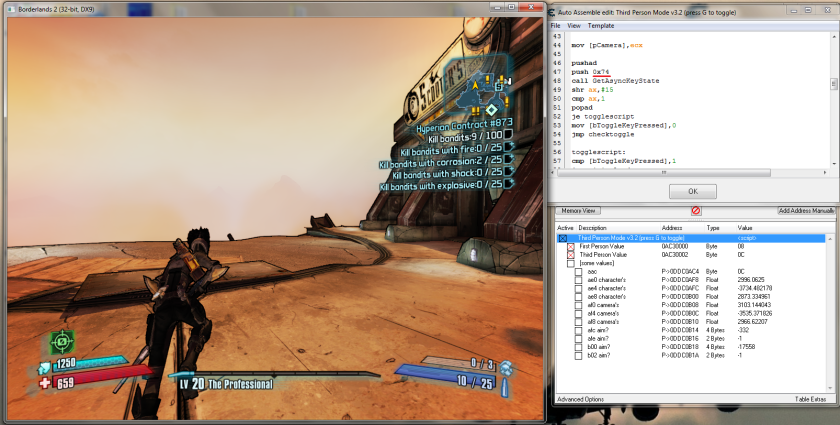Toggle the Third Person Mode v3.2 script checkbox
840x425 pixels.
[562, 238]
